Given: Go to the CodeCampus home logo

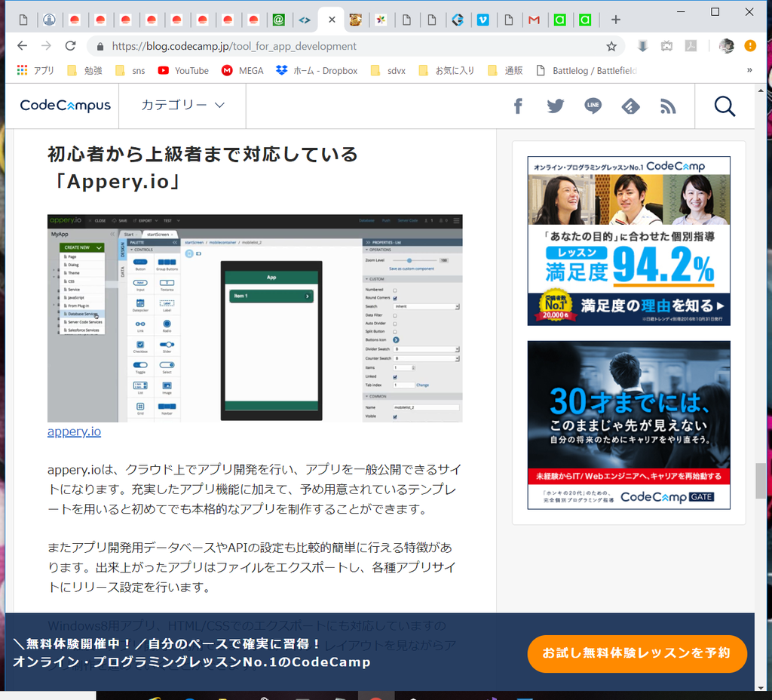Looking at the screenshot, I should point(65,106).
